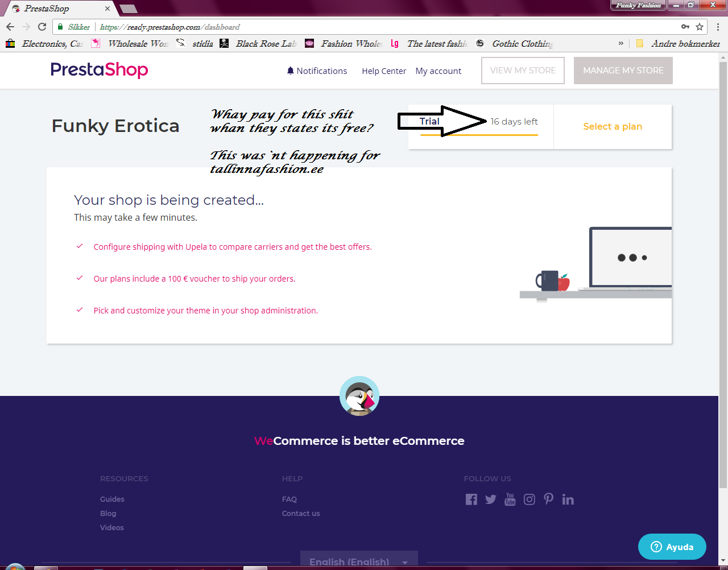This screenshot has width=728, height=570.
Task: Open the Instagram icon
Action: point(530,499)
